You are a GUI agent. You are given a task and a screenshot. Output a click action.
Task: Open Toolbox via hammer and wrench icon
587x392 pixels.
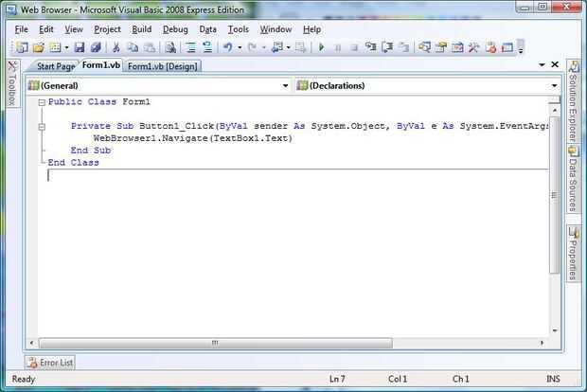click(x=474, y=47)
